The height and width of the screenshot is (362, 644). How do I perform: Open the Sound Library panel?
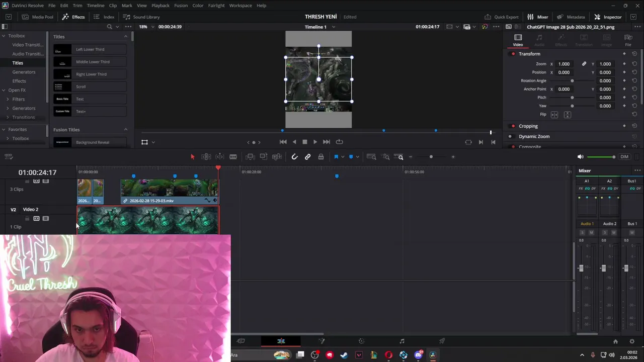(141, 17)
